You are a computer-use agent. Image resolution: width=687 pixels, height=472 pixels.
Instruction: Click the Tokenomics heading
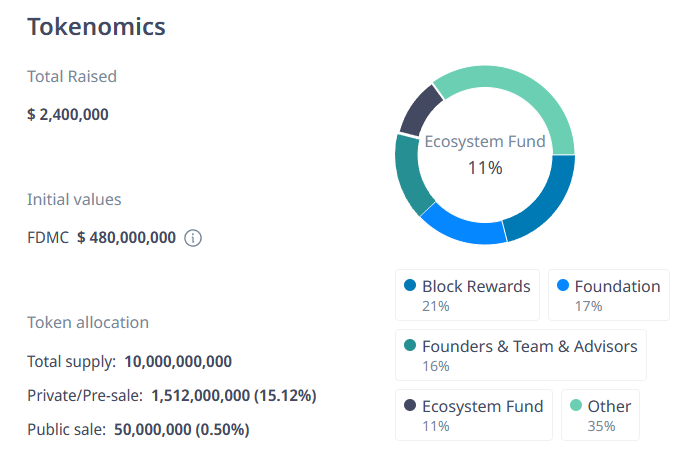pyautogui.click(x=96, y=27)
